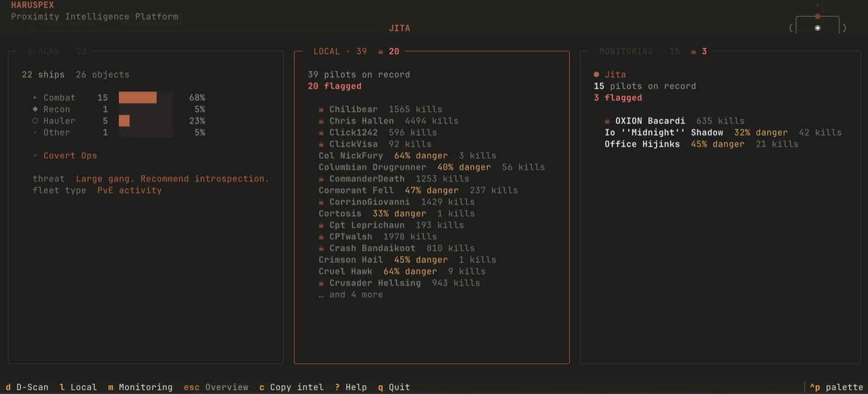The height and width of the screenshot is (394, 868).
Task: Select Office Hijinks in Monitoring
Action: click(701, 144)
